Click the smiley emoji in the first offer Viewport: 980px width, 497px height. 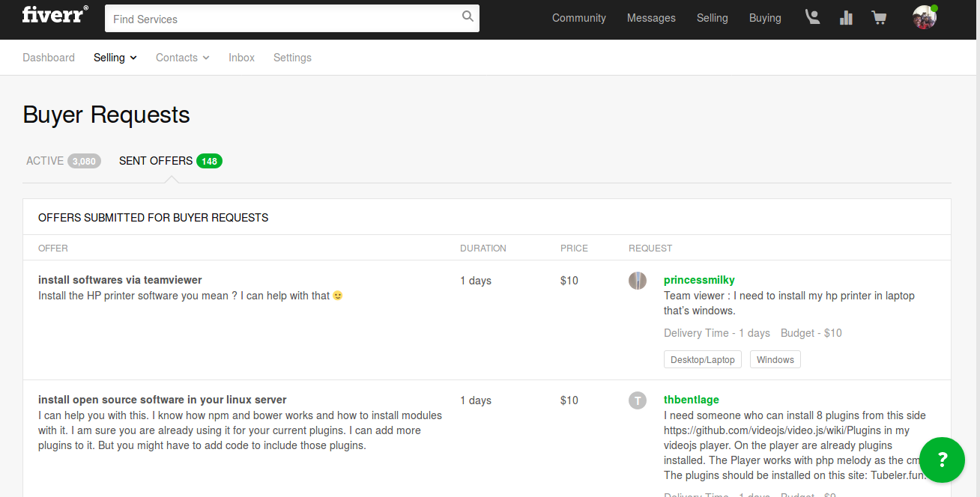pos(338,296)
